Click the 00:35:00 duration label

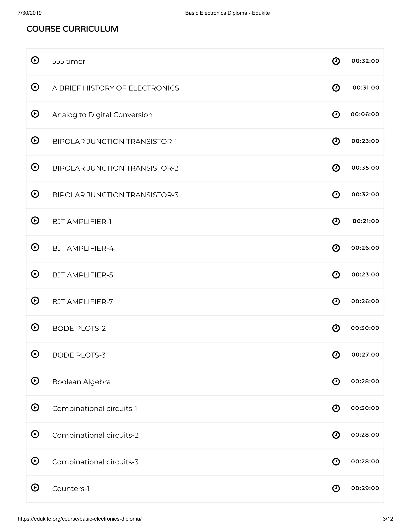click(x=365, y=168)
